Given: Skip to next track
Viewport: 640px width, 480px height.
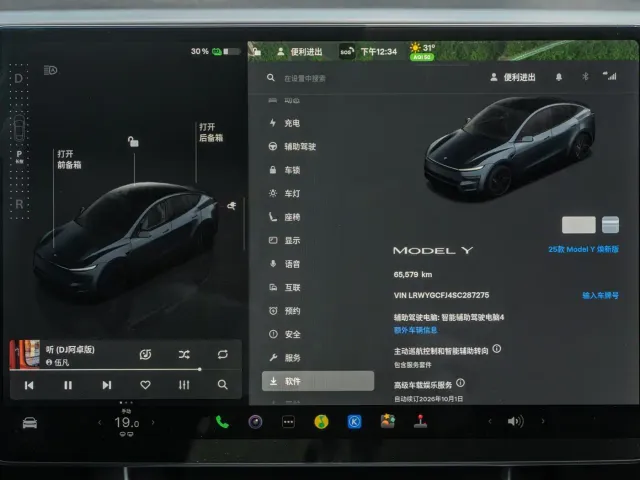Looking at the screenshot, I should [x=107, y=385].
